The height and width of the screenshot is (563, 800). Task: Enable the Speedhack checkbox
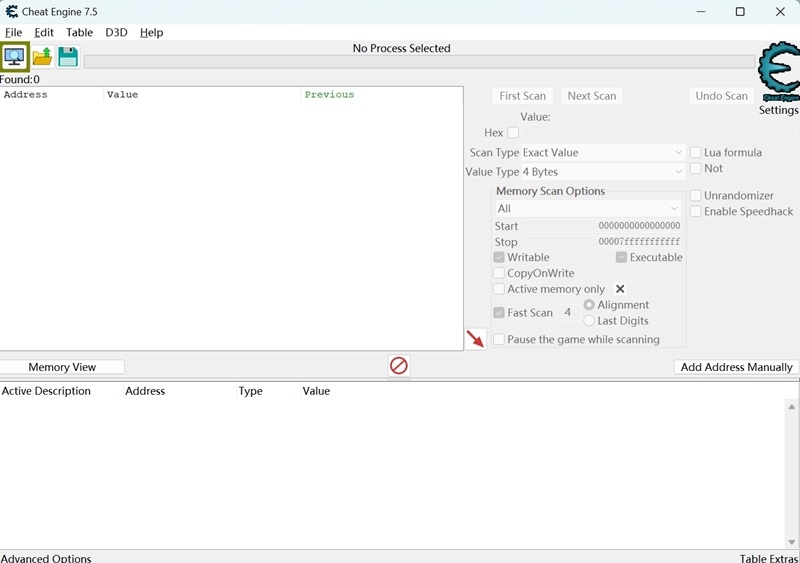coord(696,212)
